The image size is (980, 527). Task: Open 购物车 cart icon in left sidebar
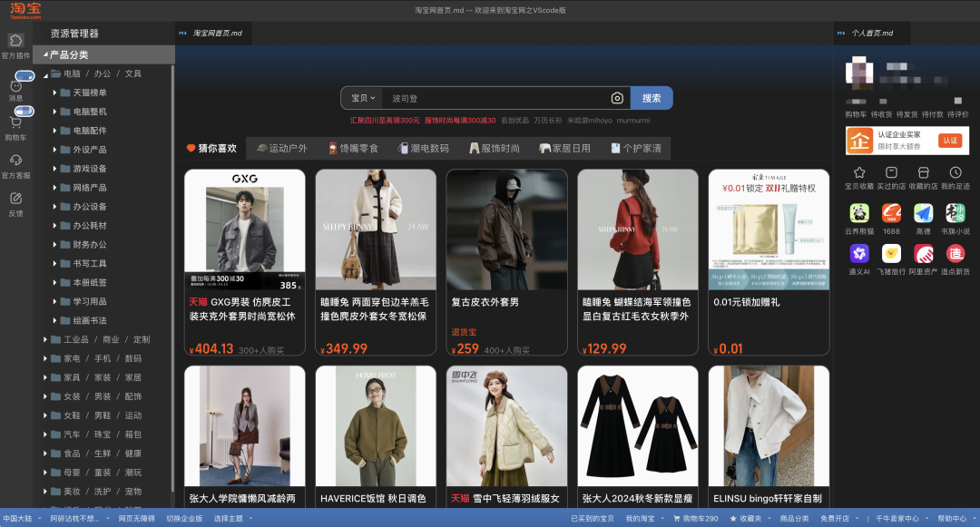(15, 123)
